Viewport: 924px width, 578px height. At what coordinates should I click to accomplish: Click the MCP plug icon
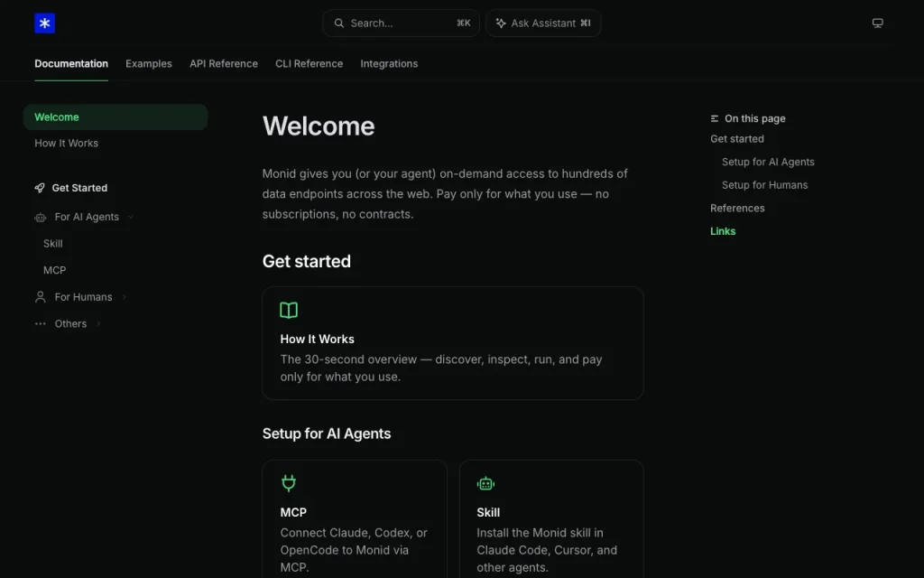(289, 483)
